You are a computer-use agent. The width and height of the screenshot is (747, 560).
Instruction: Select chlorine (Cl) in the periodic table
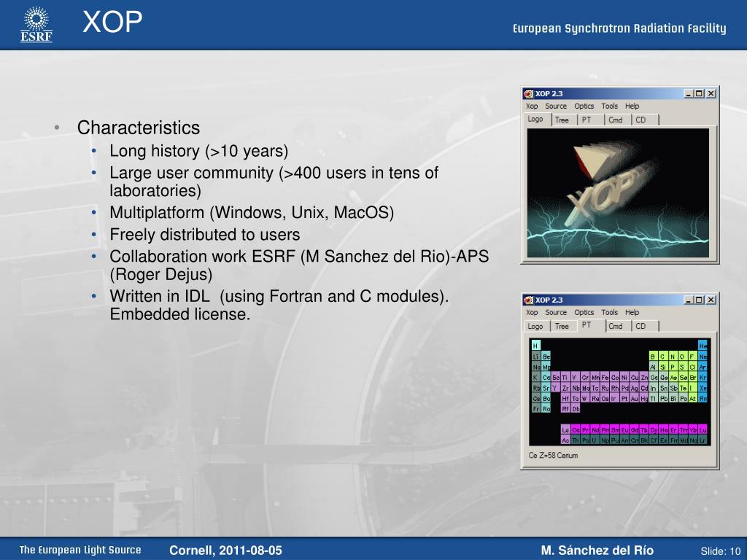[693, 366]
